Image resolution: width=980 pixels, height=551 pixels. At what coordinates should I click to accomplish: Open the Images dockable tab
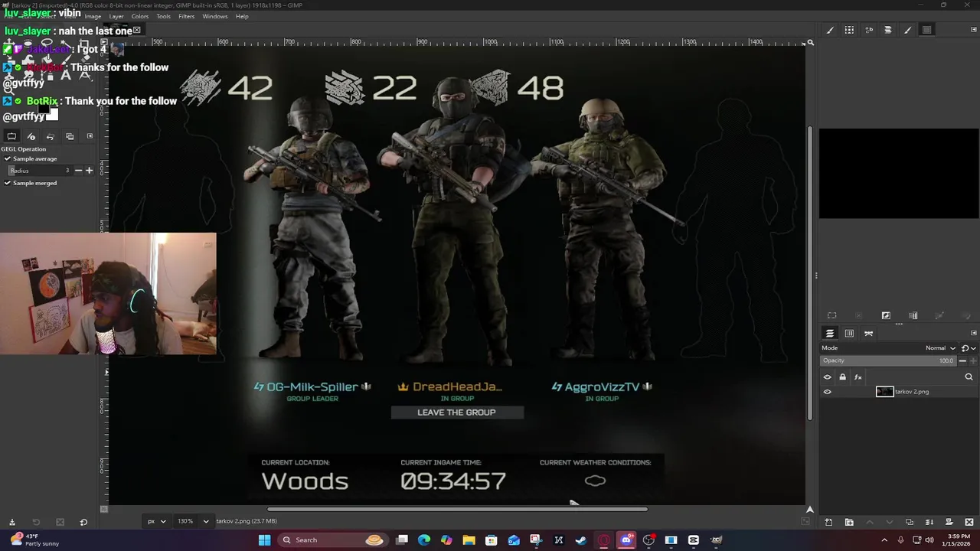[x=70, y=136]
